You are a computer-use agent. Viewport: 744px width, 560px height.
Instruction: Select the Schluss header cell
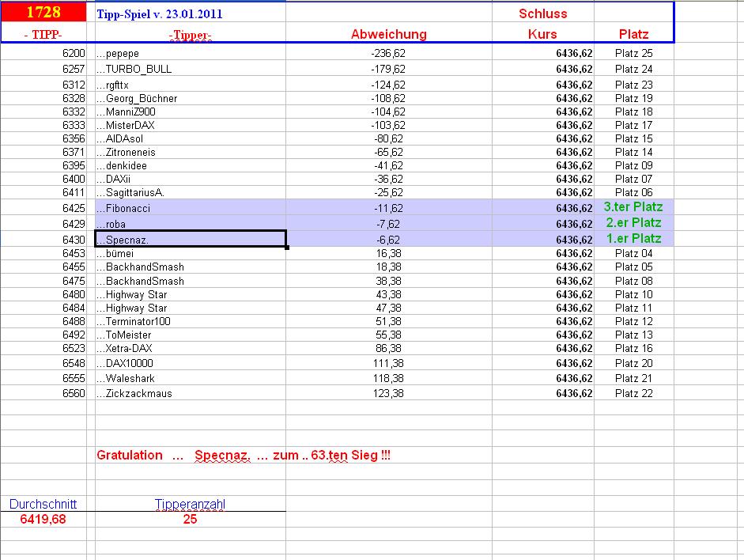tap(543, 13)
